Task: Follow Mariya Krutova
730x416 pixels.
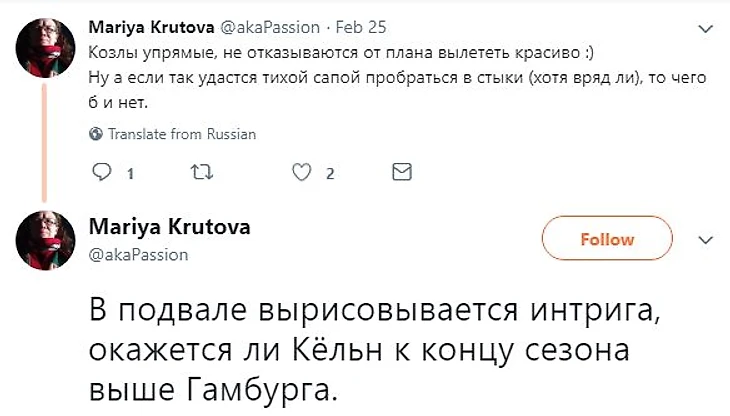Action: (x=607, y=240)
